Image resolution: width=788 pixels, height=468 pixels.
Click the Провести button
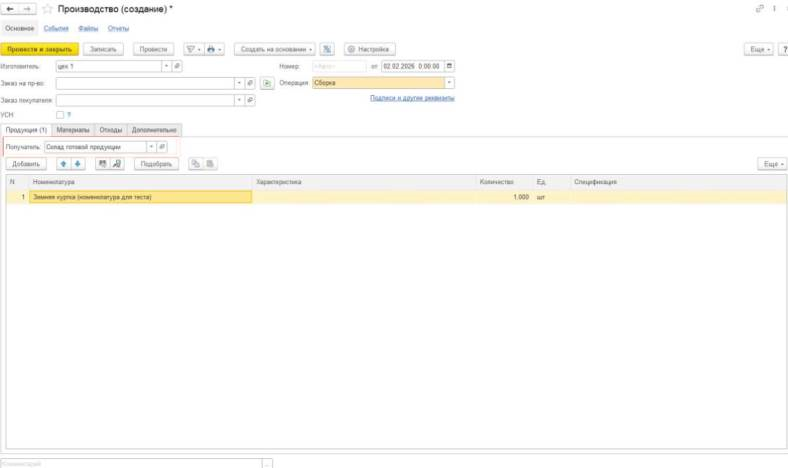(153, 49)
